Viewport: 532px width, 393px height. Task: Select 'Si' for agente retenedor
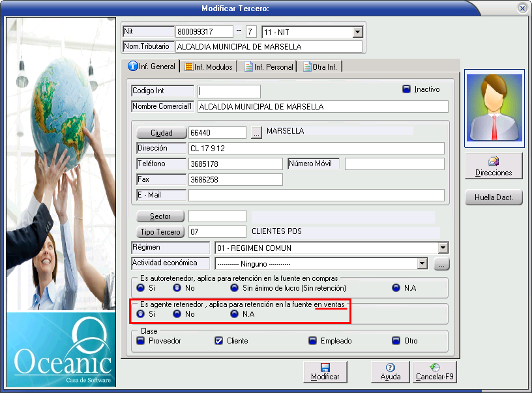[141, 313]
